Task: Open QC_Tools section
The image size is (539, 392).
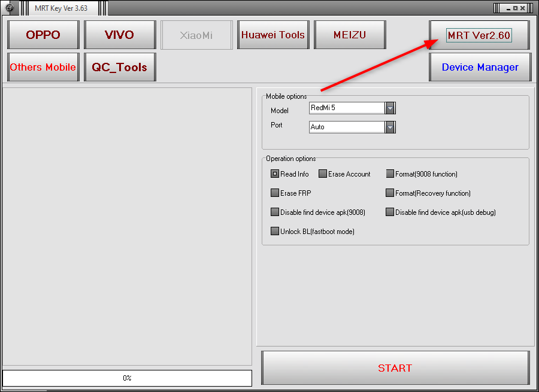Action: point(120,67)
